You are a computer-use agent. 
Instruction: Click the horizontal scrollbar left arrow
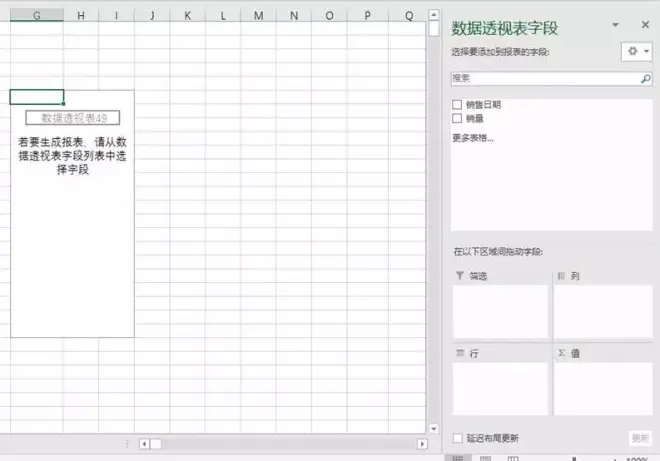144,444
